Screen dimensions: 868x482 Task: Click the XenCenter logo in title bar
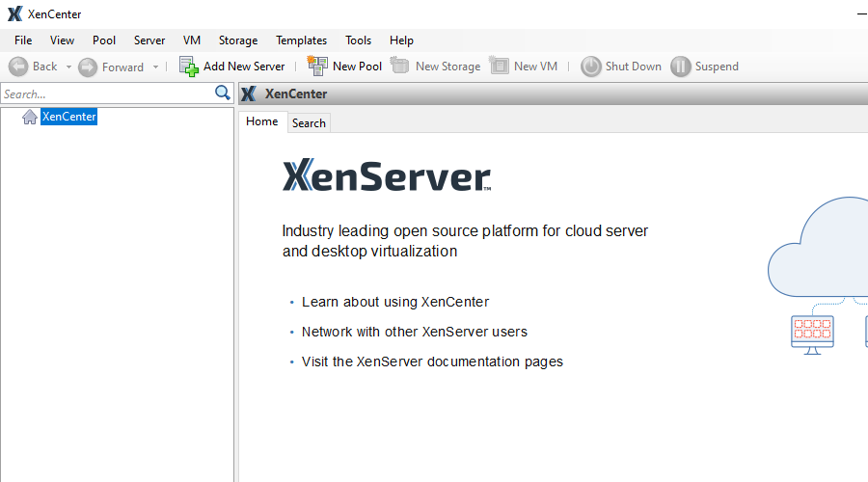coord(14,13)
